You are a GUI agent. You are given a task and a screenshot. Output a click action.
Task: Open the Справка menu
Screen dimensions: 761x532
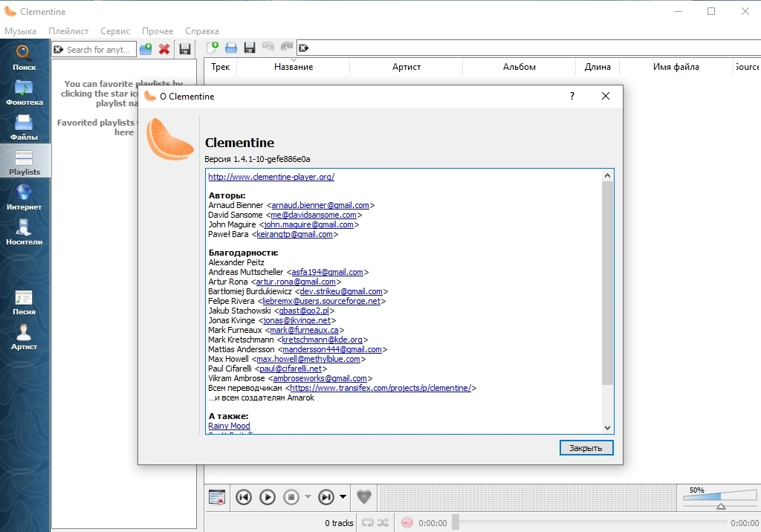(202, 31)
